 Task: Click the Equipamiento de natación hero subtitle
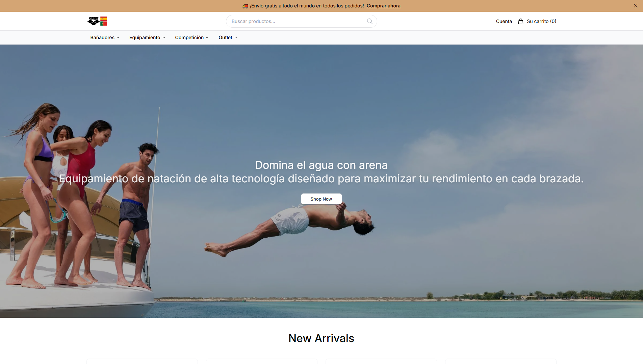pyautogui.click(x=321, y=178)
